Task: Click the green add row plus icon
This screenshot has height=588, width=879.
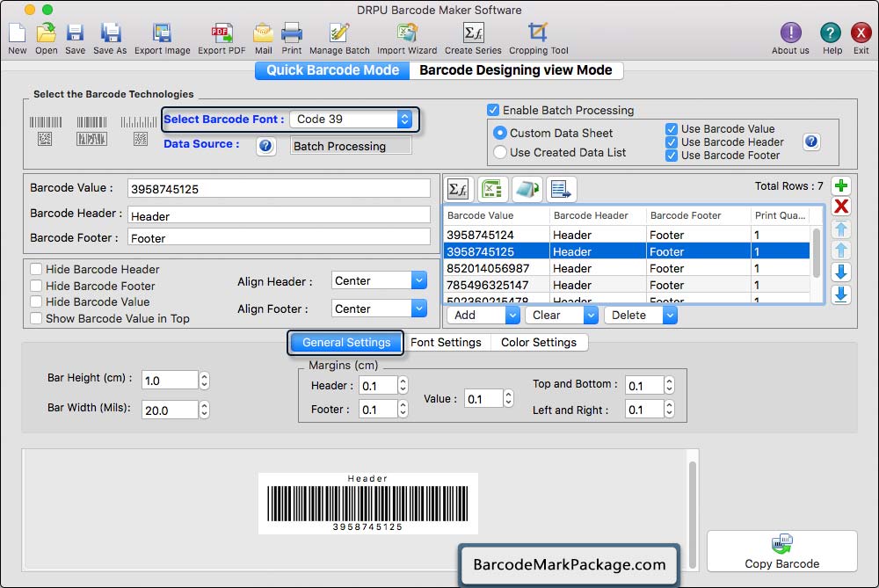Action: pos(841,185)
